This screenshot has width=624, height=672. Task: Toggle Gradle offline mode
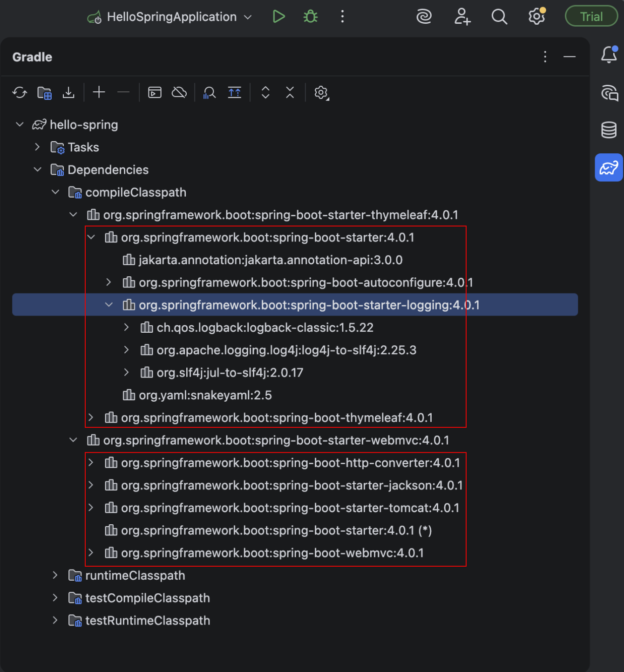coord(179,92)
